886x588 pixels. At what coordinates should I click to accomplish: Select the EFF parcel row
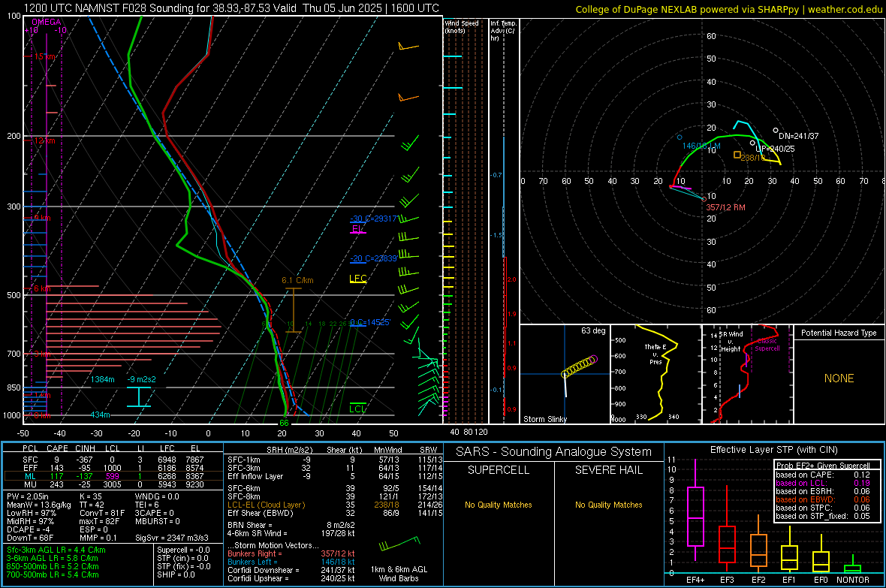pyautogui.click(x=113, y=468)
